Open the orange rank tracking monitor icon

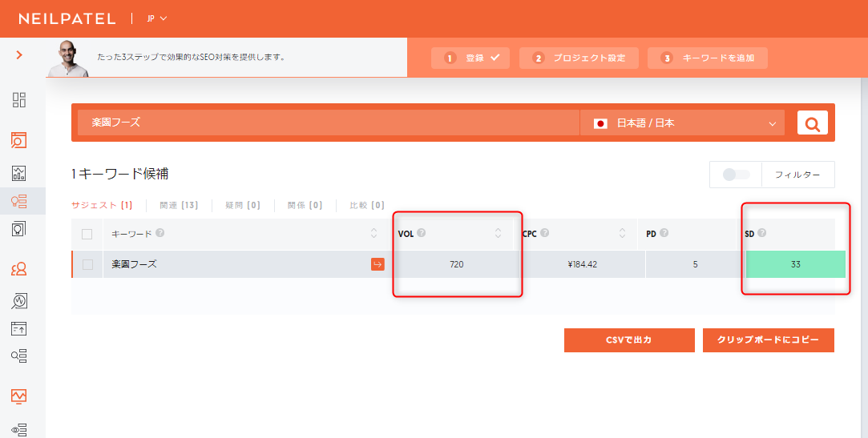18,396
